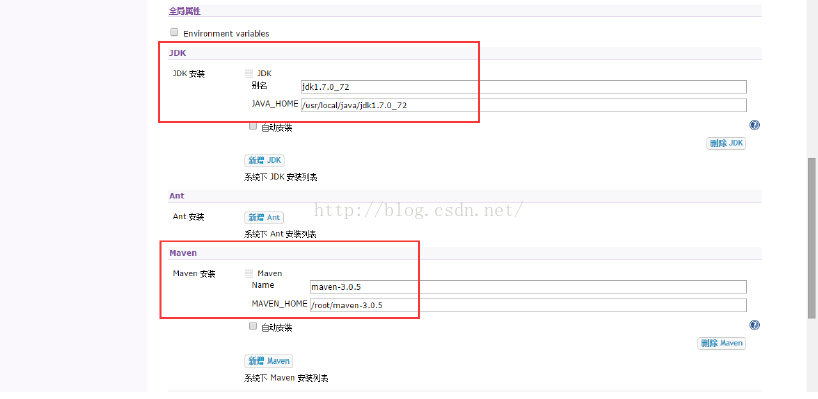Grab the JDK entry drag handle icon
Viewport: 818px width, 399px height.
click(x=249, y=73)
